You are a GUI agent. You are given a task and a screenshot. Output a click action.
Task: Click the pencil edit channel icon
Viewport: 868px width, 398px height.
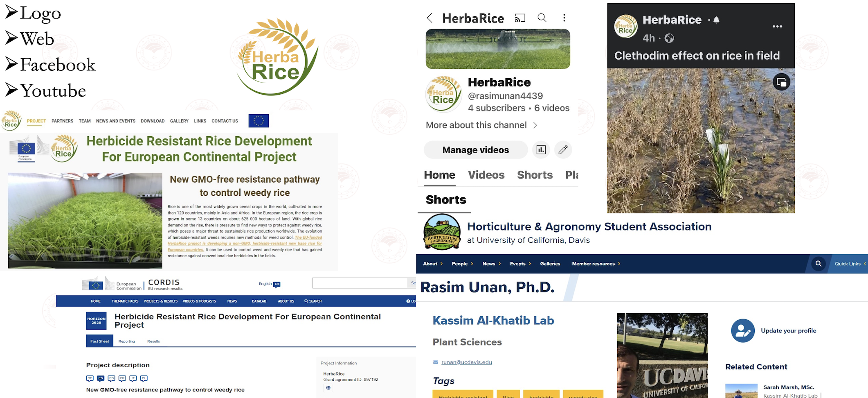(x=563, y=150)
